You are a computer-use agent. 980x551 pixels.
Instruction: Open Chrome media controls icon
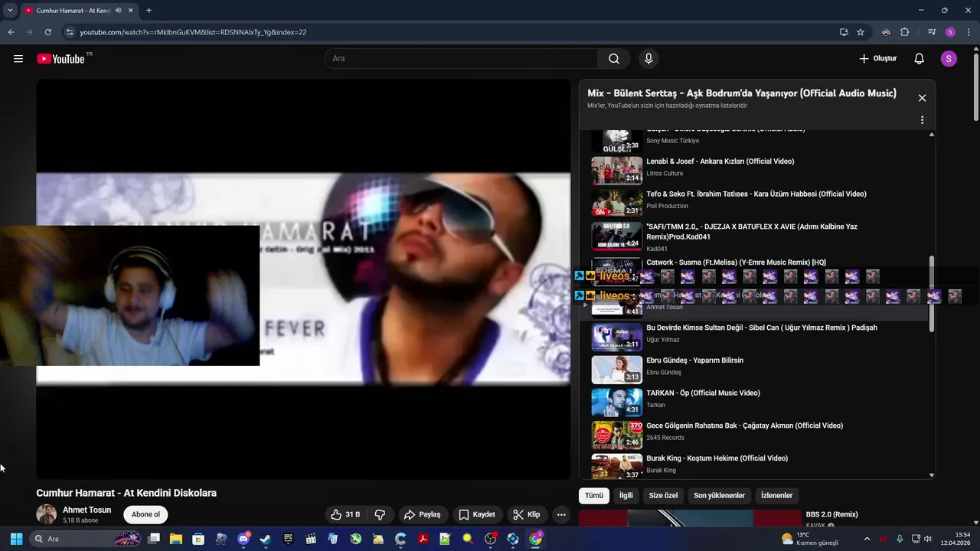click(932, 32)
